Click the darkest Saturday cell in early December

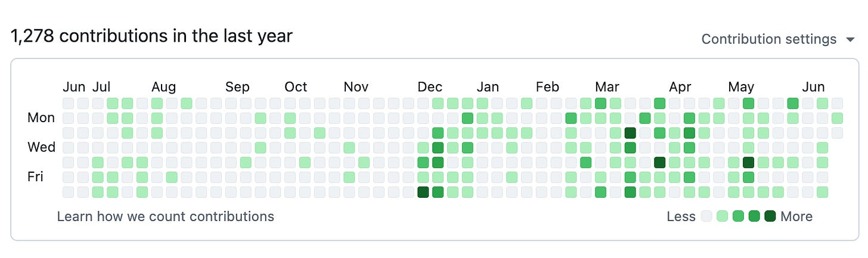click(x=423, y=192)
